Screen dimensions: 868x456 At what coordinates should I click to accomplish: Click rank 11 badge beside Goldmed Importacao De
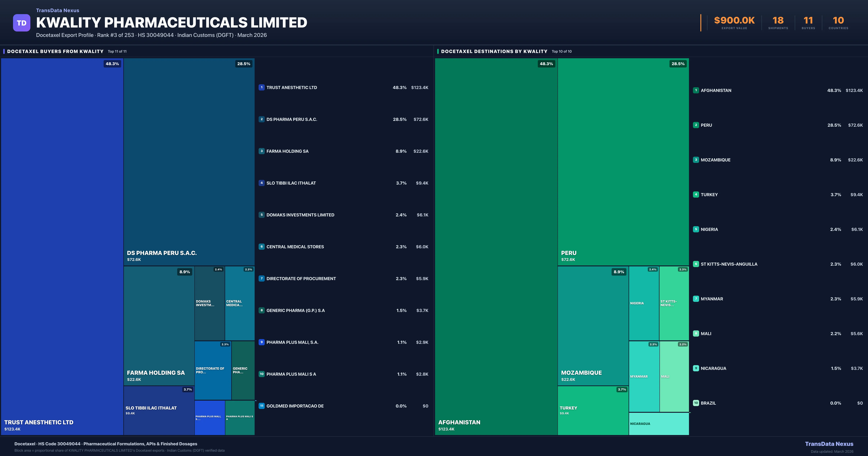[261, 406]
